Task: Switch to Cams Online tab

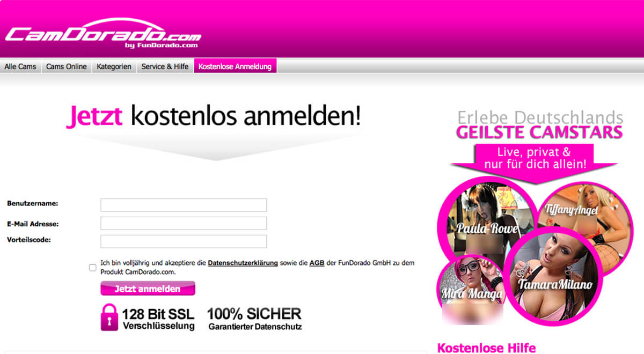Action: pyautogui.click(x=66, y=67)
